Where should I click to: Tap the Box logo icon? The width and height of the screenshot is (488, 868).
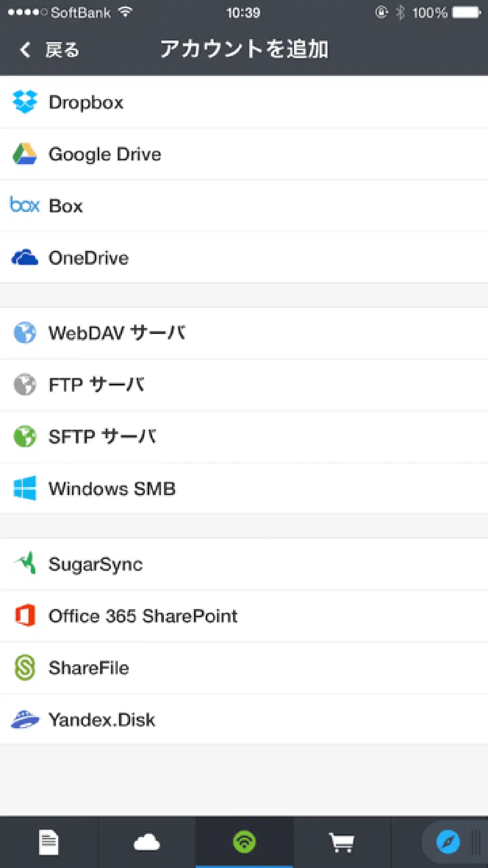25,206
